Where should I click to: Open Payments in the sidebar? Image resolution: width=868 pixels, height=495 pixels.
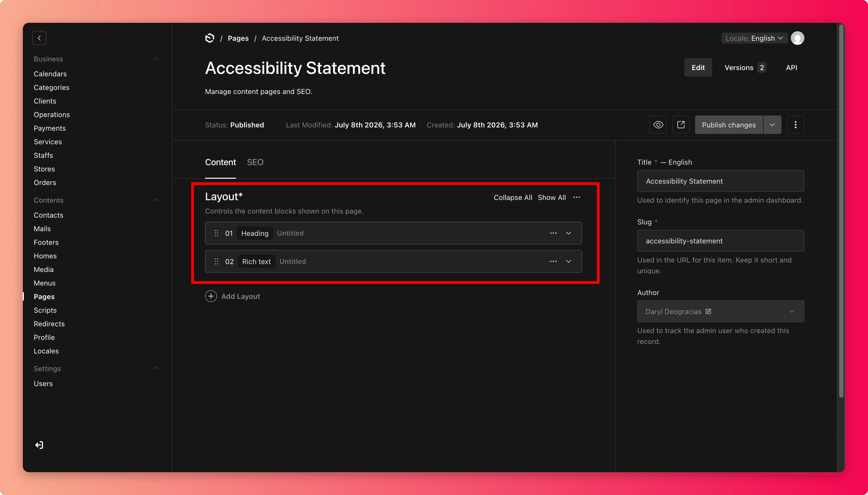(x=50, y=128)
